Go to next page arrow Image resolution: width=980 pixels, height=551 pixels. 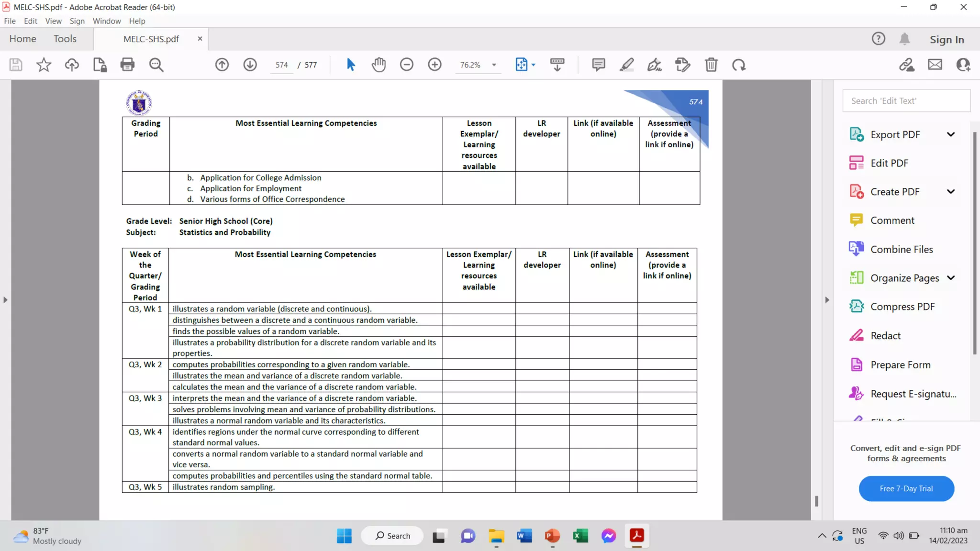[250, 65]
